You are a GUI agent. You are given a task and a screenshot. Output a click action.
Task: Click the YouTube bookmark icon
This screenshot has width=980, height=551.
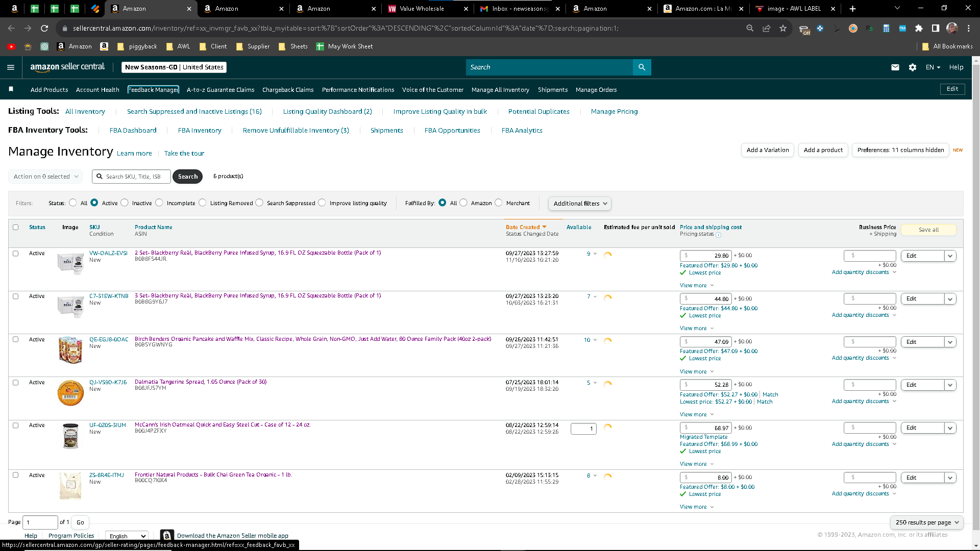(x=11, y=46)
